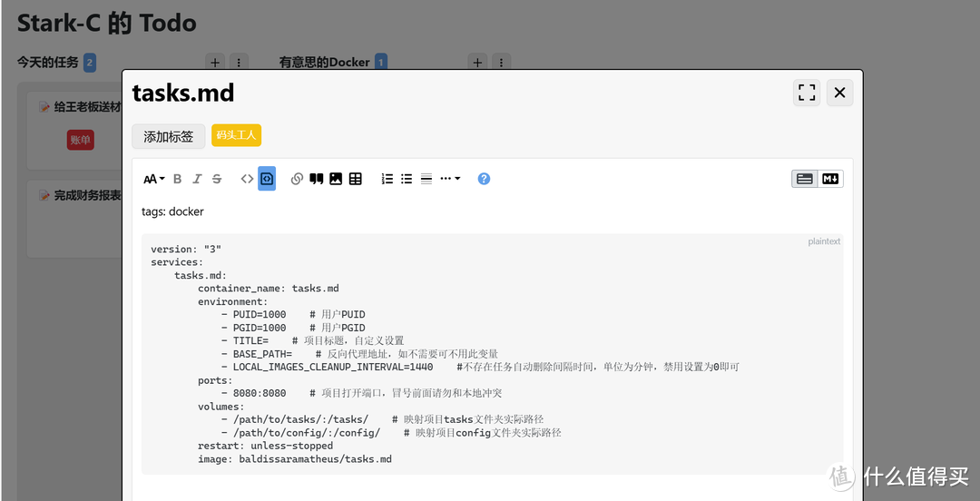Insert an image into the note
The height and width of the screenshot is (501, 980).
click(336, 179)
